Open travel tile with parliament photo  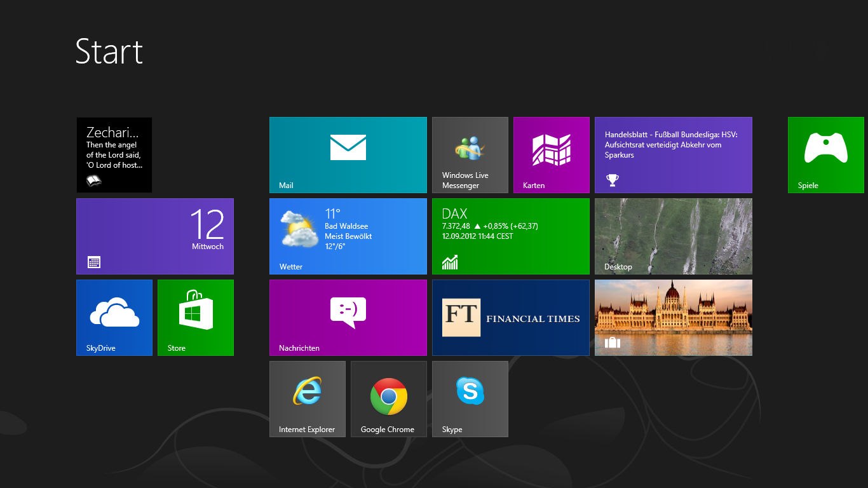673,317
